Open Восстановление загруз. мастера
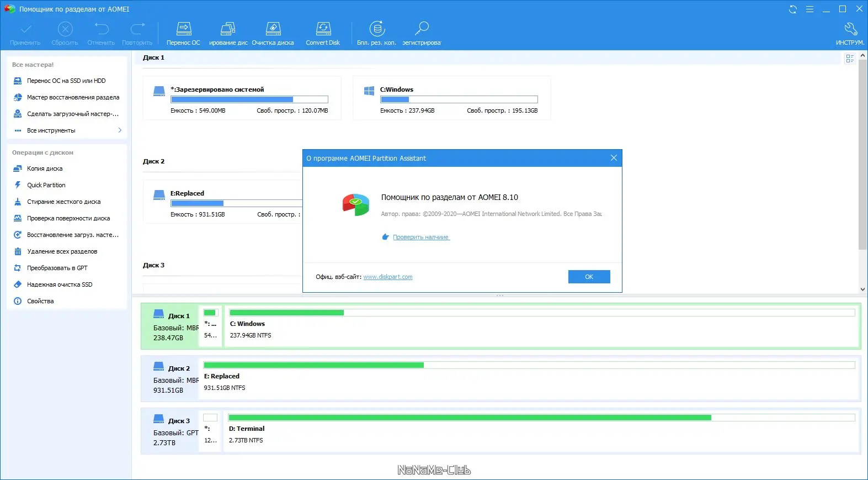This screenshot has height=480, width=868. [67, 235]
